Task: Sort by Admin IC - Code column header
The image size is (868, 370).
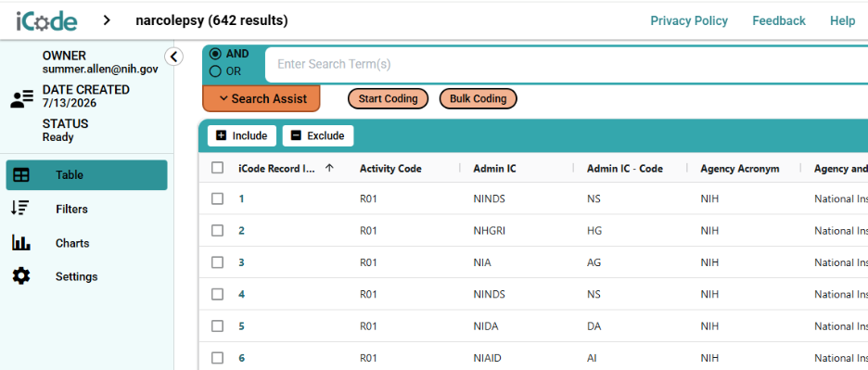Action: (x=625, y=169)
